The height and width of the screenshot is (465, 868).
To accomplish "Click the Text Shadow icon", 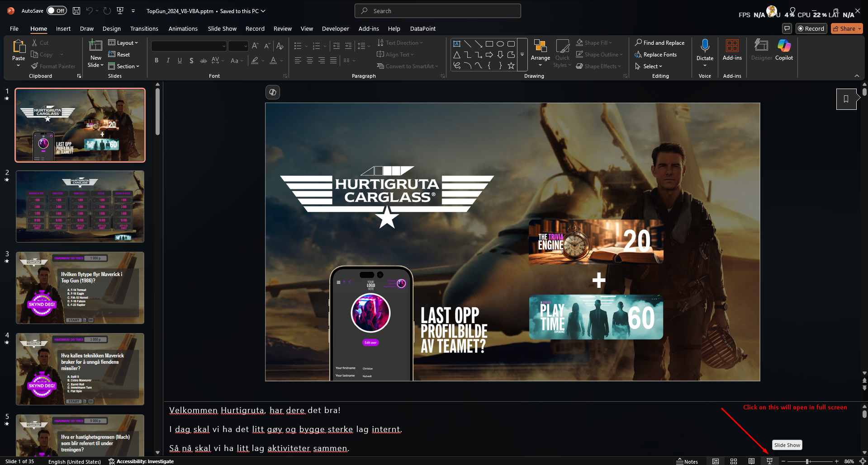I will 191,61.
